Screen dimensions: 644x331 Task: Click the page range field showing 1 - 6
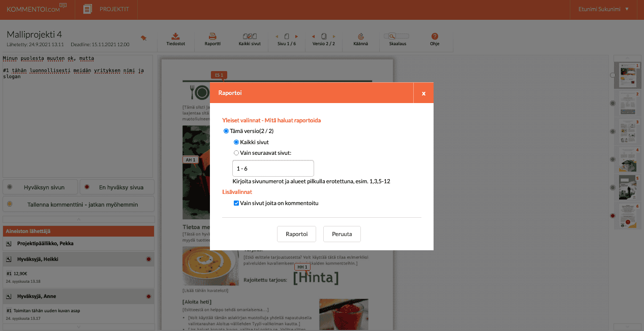(272, 168)
